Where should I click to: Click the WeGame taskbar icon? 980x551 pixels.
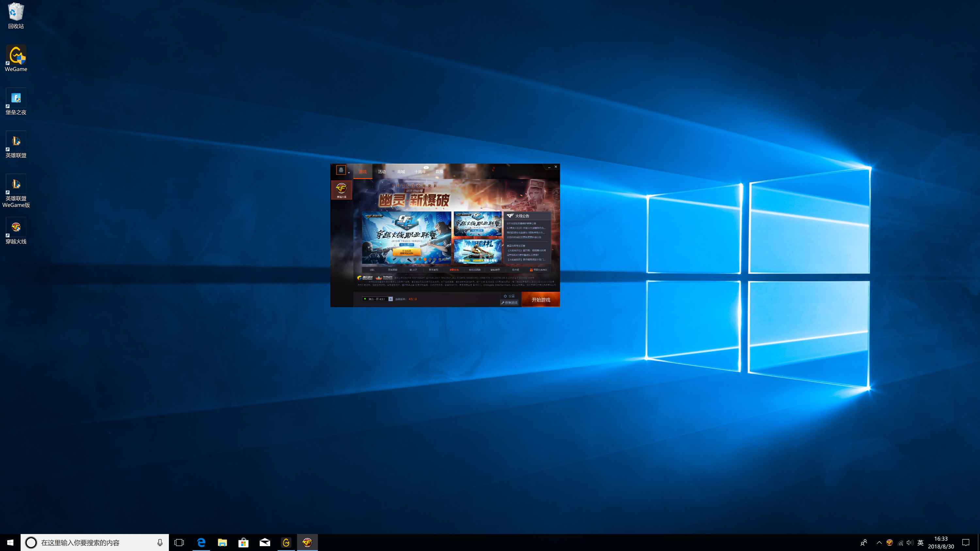click(x=286, y=543)
